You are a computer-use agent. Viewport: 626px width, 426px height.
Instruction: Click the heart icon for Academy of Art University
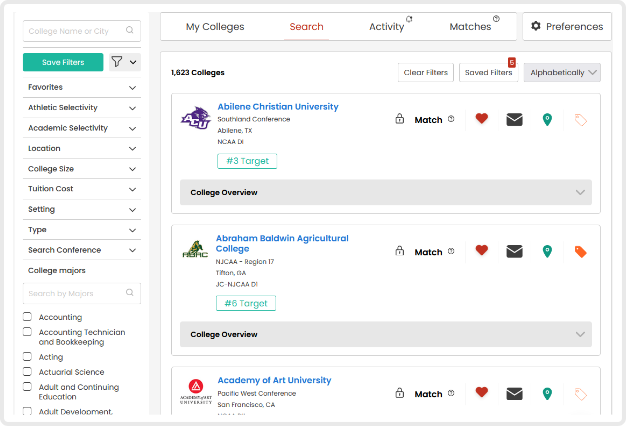coord(481,393)
